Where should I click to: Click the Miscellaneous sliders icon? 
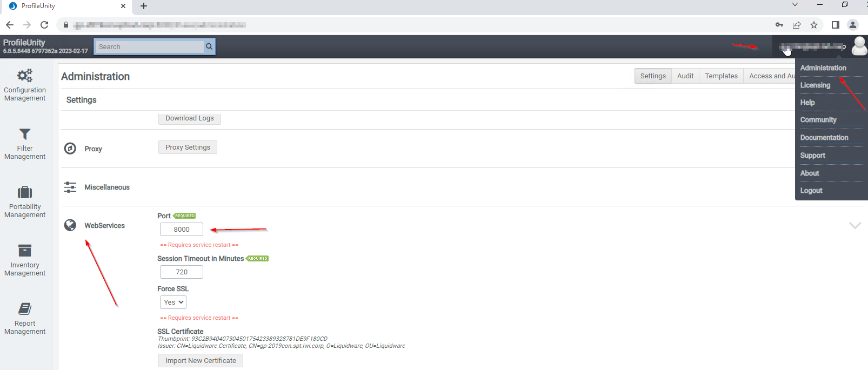tap(70, 187)
